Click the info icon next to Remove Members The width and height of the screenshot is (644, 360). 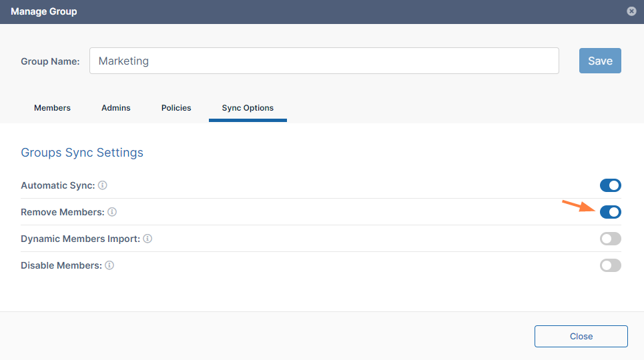click(112, 212)
